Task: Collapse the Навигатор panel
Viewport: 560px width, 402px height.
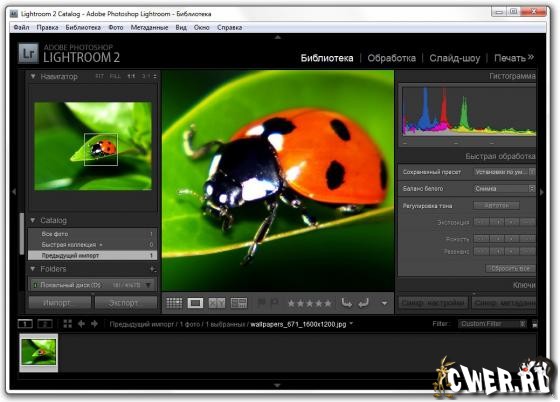Action: (x=33, y=76)
